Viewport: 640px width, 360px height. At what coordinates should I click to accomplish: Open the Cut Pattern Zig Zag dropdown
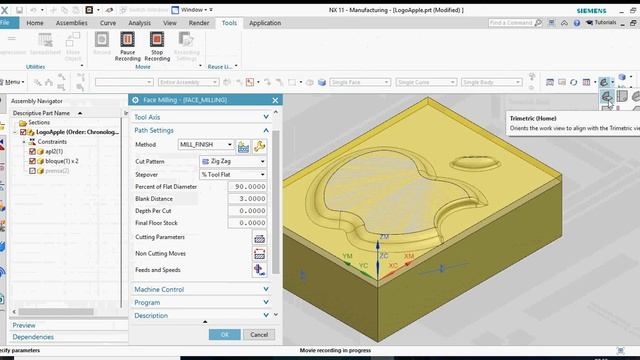(233, 162)
